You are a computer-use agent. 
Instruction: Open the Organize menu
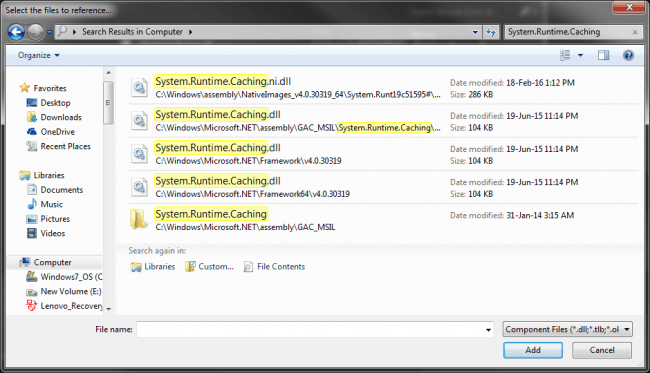coord(39,55)
